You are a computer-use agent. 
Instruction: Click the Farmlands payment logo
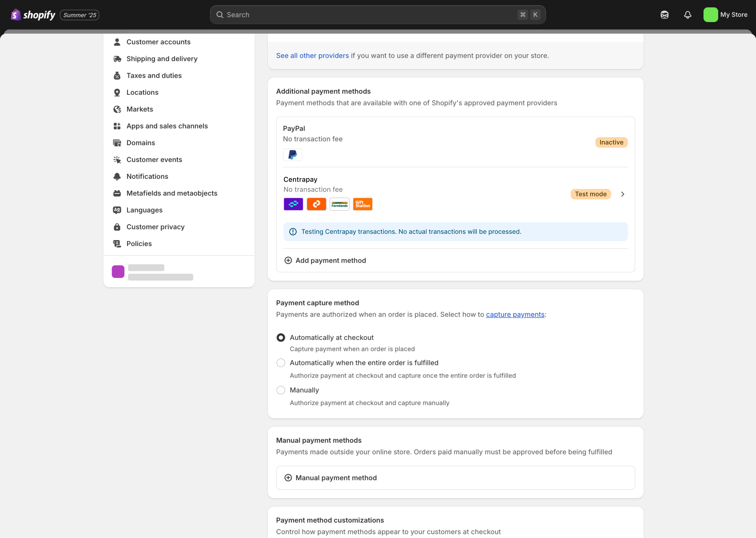(x=339, y=204)
